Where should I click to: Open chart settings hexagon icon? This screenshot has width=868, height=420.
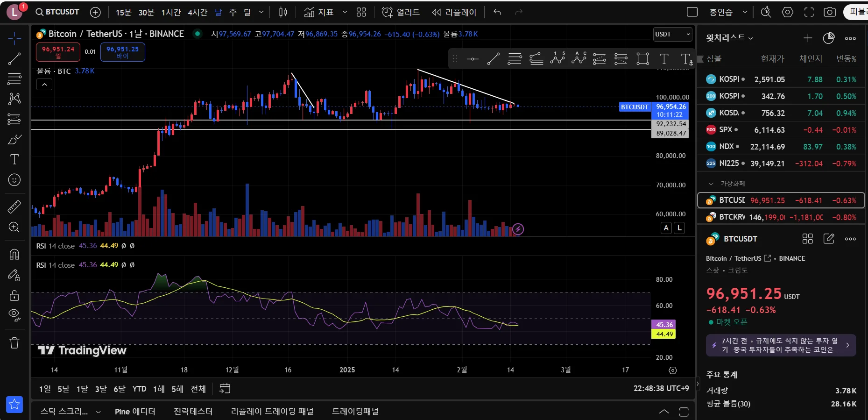point(788,12)
